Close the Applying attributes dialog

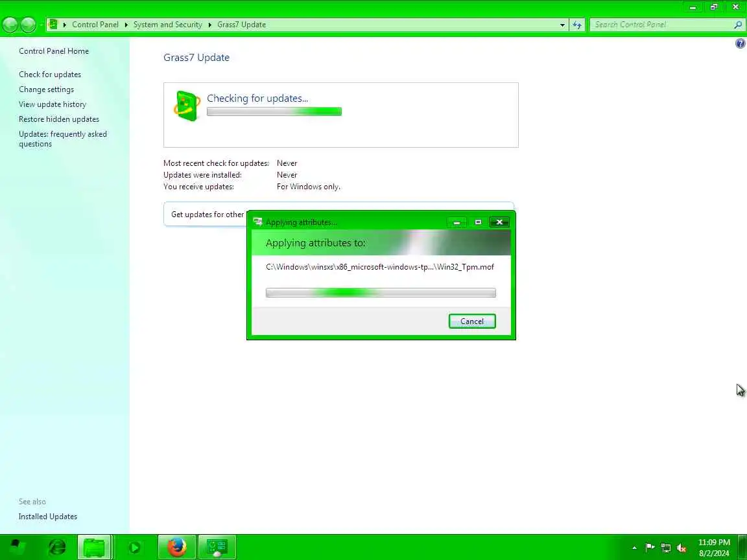(499, 222)
